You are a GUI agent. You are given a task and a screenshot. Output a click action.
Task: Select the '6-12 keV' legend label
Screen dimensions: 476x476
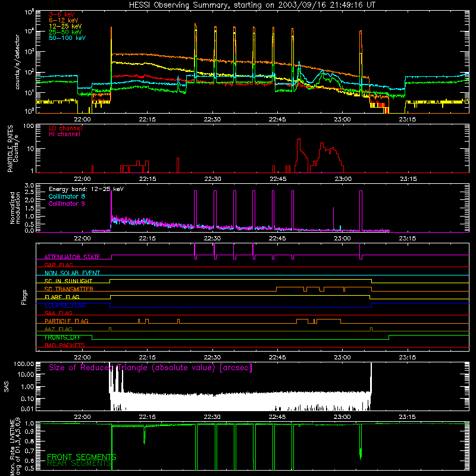(64, 20)
